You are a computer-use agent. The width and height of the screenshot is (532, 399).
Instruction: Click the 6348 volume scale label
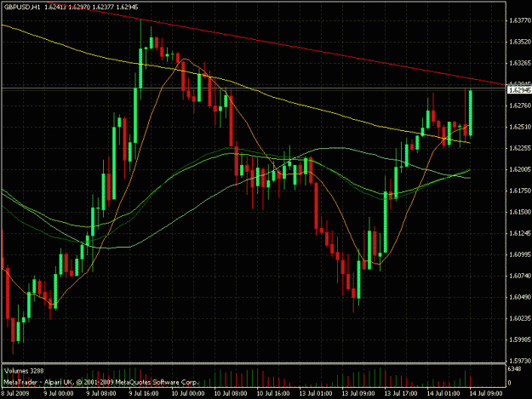click(514, 368)
